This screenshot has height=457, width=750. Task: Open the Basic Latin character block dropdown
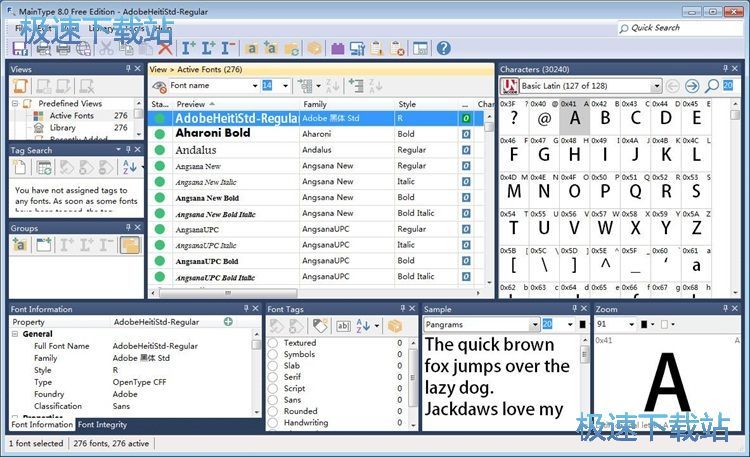pyautogui.click(x=655, y=86)
